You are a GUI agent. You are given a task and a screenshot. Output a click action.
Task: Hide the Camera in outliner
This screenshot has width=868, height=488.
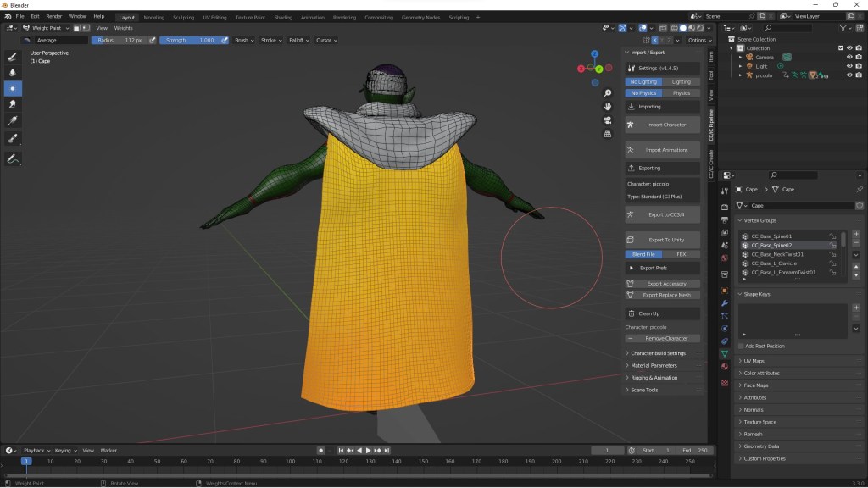click(x=849, y=57)
